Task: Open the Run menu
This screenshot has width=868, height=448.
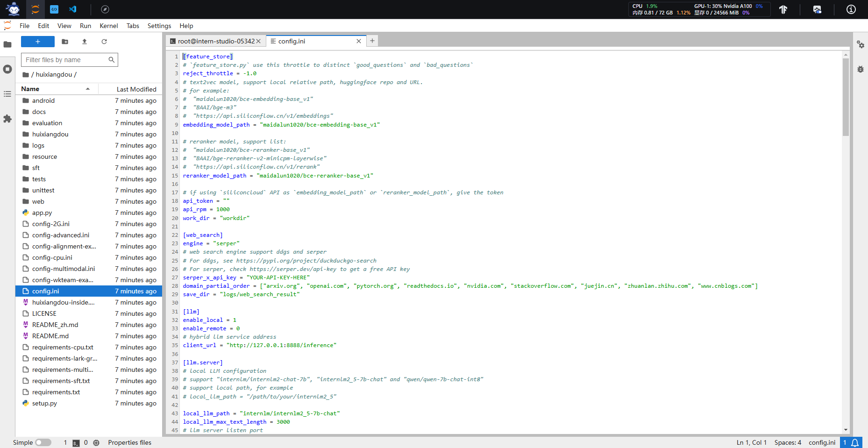Action: point(85,26)
